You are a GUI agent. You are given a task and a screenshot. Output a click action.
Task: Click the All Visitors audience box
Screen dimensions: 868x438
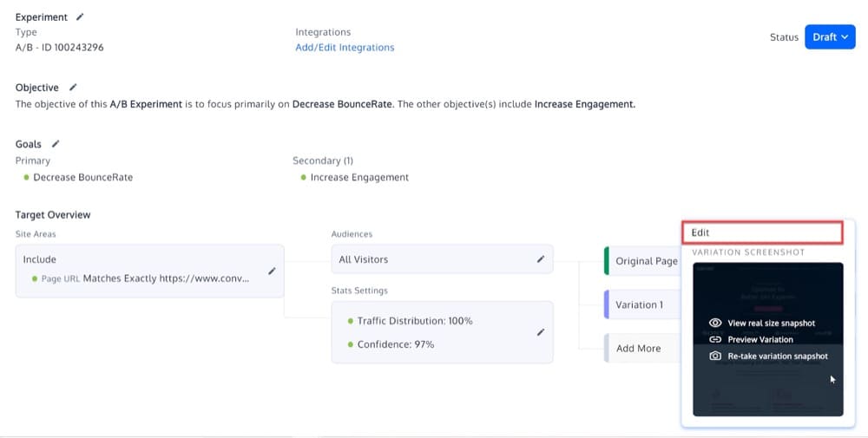coord(434,259)
